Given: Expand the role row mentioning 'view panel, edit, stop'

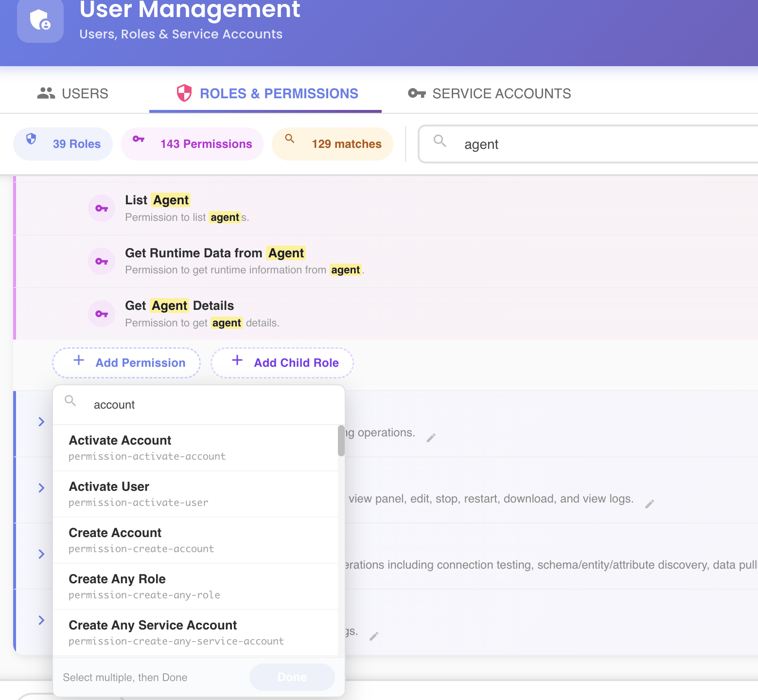Looking at the screenshot, I should 41,488.
